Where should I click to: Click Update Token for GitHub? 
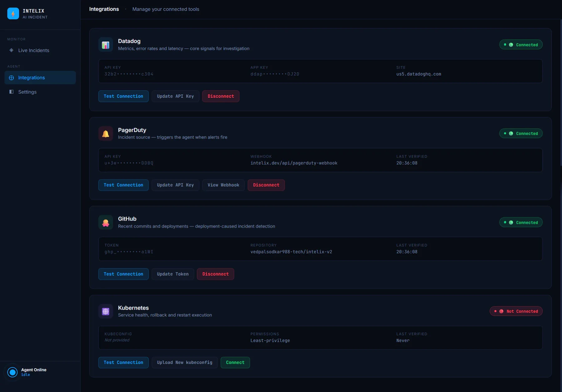click(x=173, y=274)
